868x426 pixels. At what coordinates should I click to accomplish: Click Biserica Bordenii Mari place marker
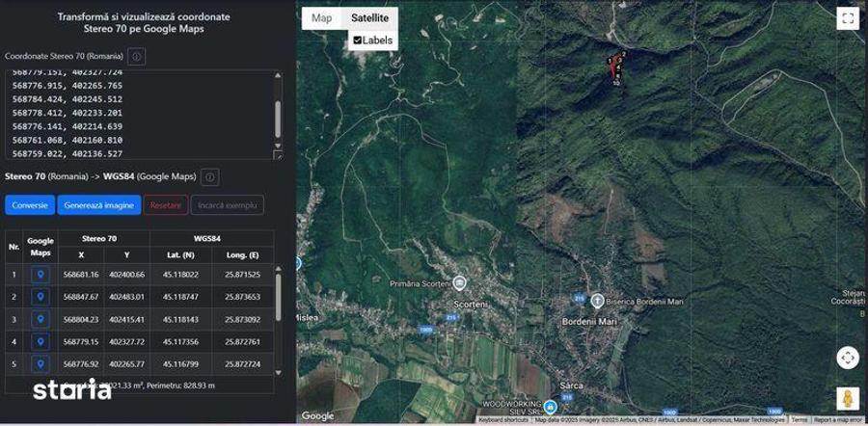pyautogui.click(x=597, y=302)
